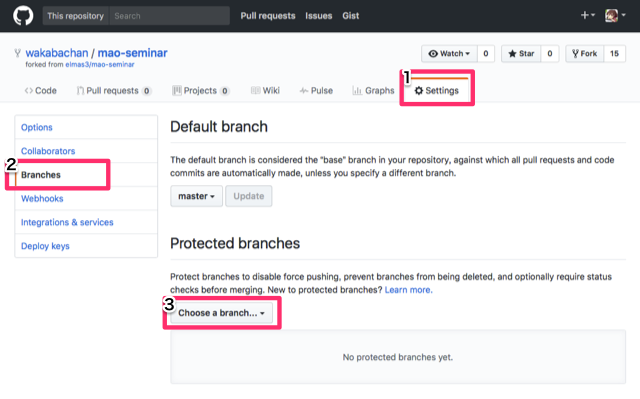The image size is (640, 399).
Task: Click the Update button
Action: coord(249,196)
